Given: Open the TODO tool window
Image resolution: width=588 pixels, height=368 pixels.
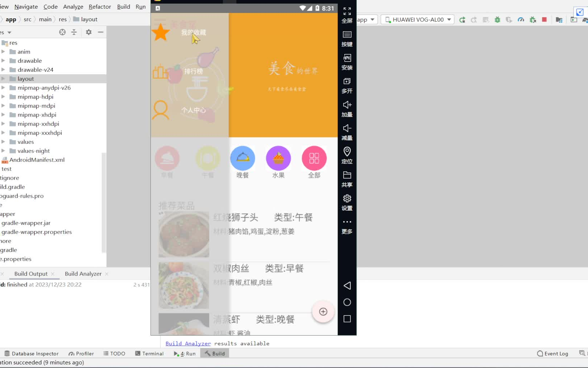Looking at the screenshot, I should coord(114,354).
